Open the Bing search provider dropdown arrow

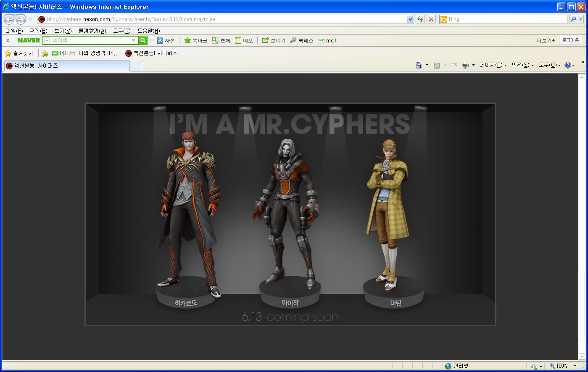pyautogui.click(x=581, y=19)
